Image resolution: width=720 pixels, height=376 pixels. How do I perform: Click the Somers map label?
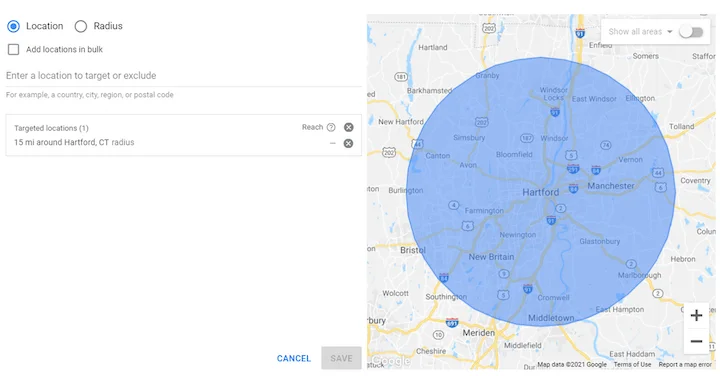tap(646, 56)
